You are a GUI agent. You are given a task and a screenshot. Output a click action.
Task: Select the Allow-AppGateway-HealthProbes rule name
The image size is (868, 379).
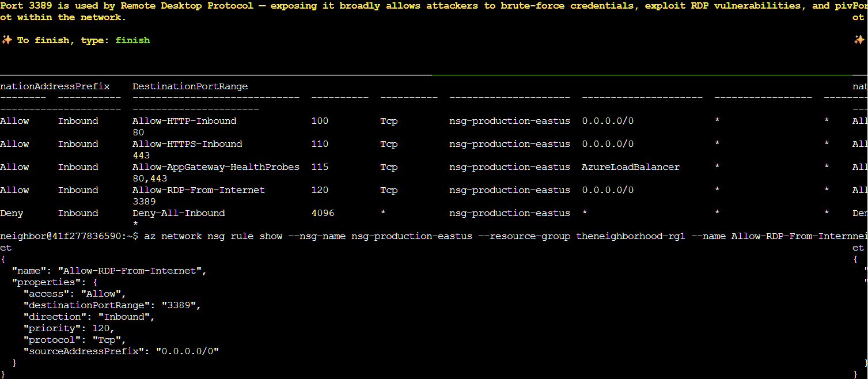[x=216, y=167]
